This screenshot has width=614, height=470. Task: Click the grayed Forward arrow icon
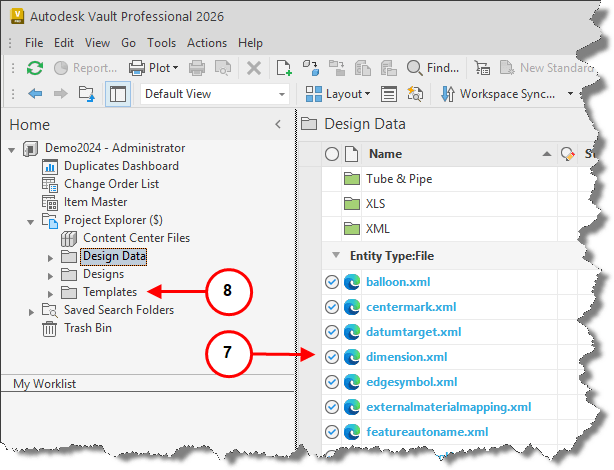point(60,94)
